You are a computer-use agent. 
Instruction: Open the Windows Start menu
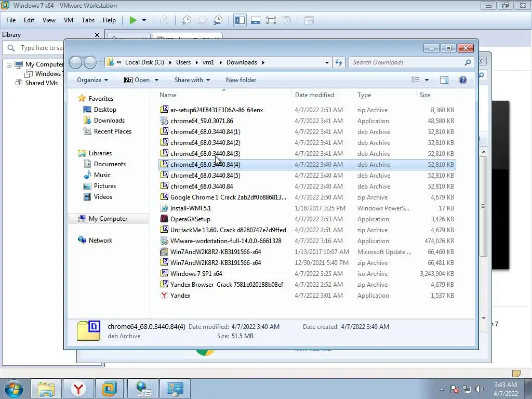14,389
